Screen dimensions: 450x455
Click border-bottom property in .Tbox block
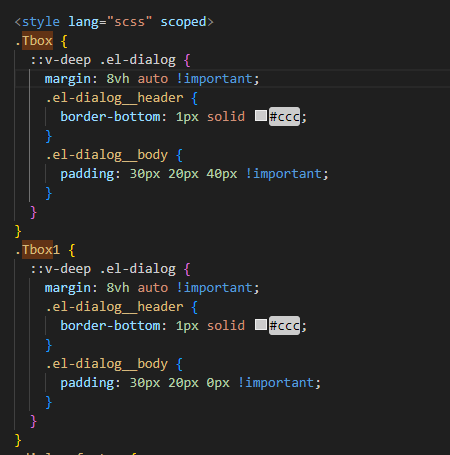[x=110, y=117]
